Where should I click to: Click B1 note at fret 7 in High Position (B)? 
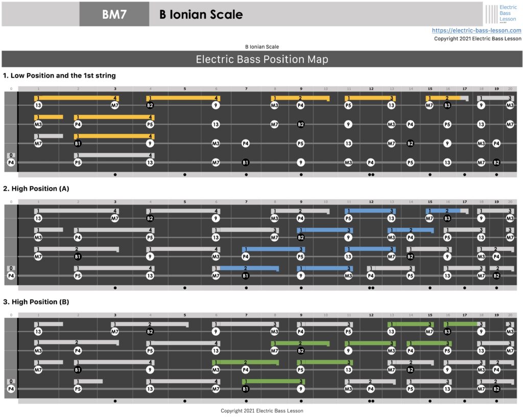(x=246, y=389)
